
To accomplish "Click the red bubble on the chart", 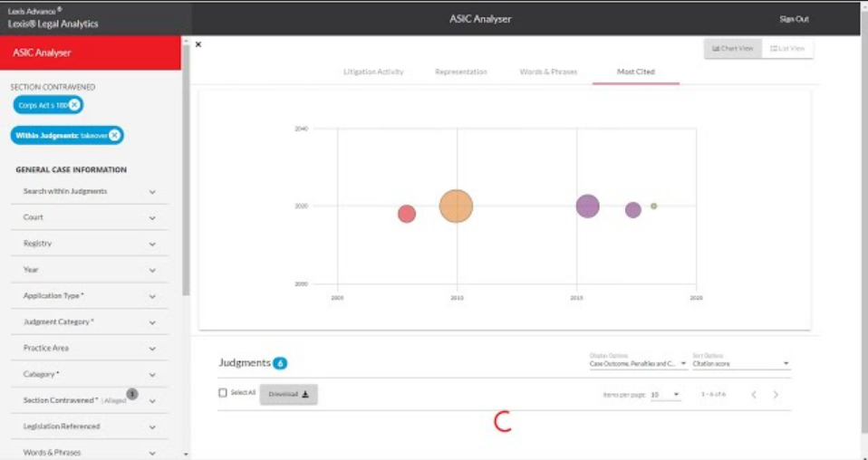I will click(406, 214).
